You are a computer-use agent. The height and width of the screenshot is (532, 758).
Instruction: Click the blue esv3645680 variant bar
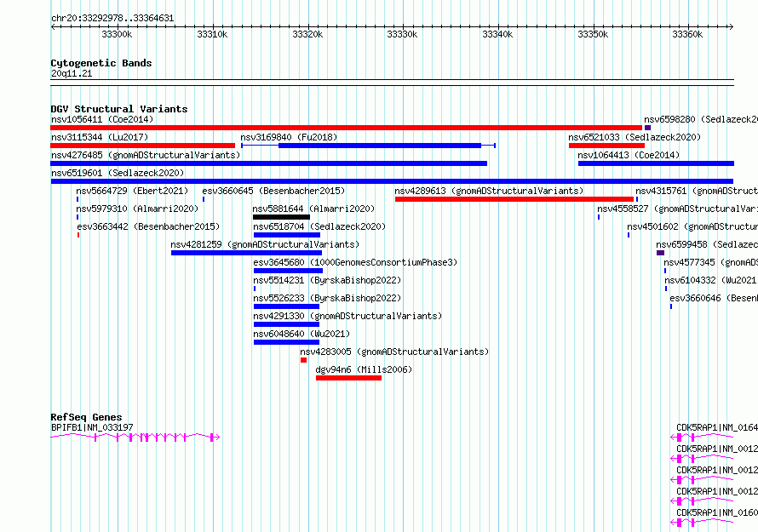coord(288,271)
